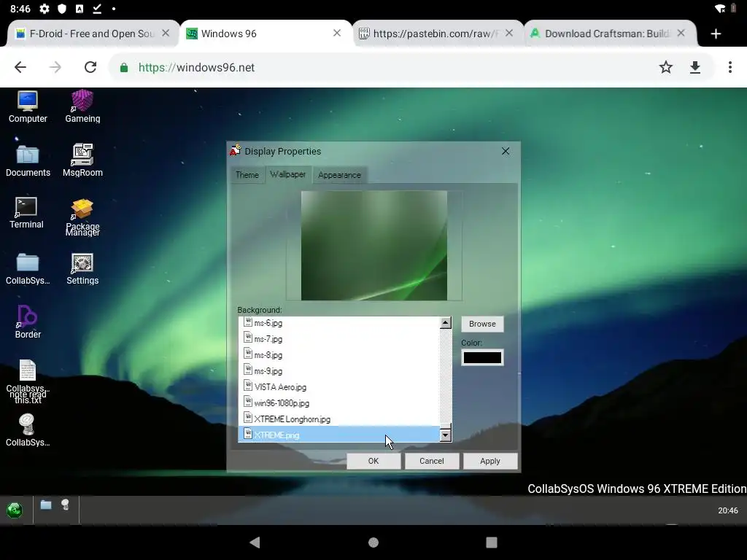Open the Settings desktop icon
This screenshot has width=747, height=560.
pos(82,269)
